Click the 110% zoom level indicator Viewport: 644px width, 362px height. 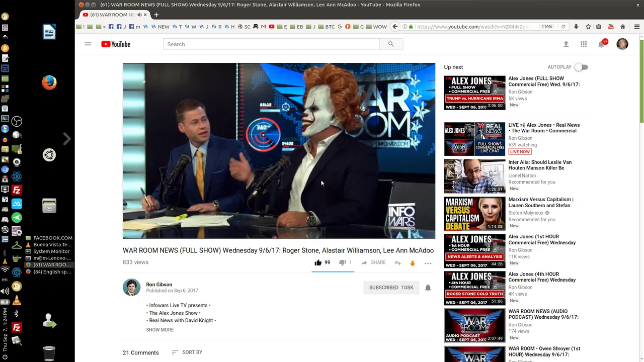coord(547,27)
